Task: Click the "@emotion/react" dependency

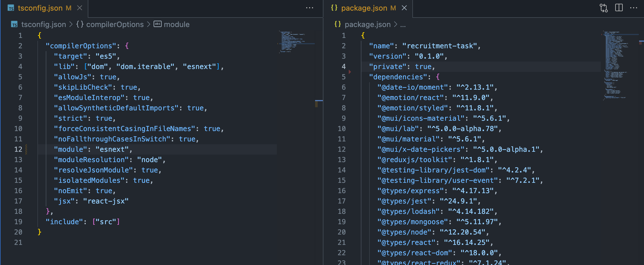Action: 411,98
